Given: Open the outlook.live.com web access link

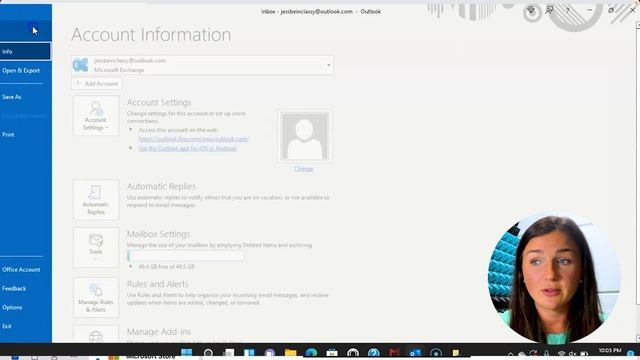Looking at the screenshot, I should pyautogui.click(x=193, y=139).
